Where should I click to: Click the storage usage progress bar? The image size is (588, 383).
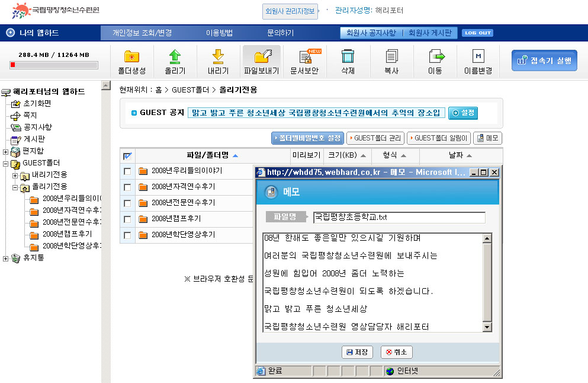click(54, 65)
